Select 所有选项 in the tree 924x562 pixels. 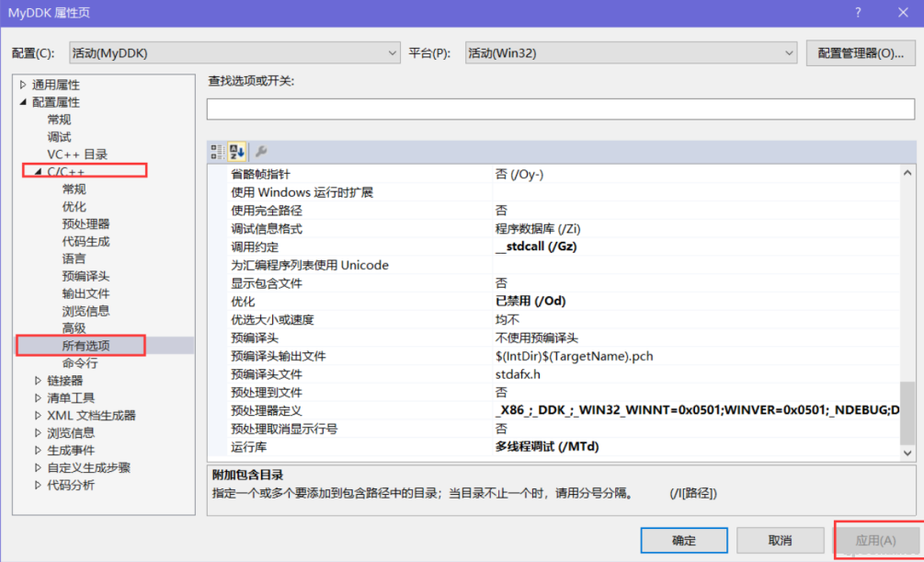[x=86, y=346]
